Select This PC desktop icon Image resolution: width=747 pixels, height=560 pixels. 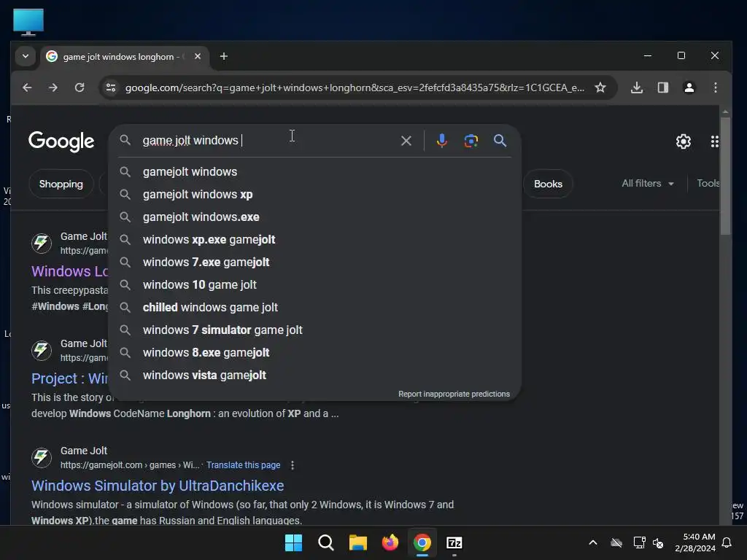[28, 22]
